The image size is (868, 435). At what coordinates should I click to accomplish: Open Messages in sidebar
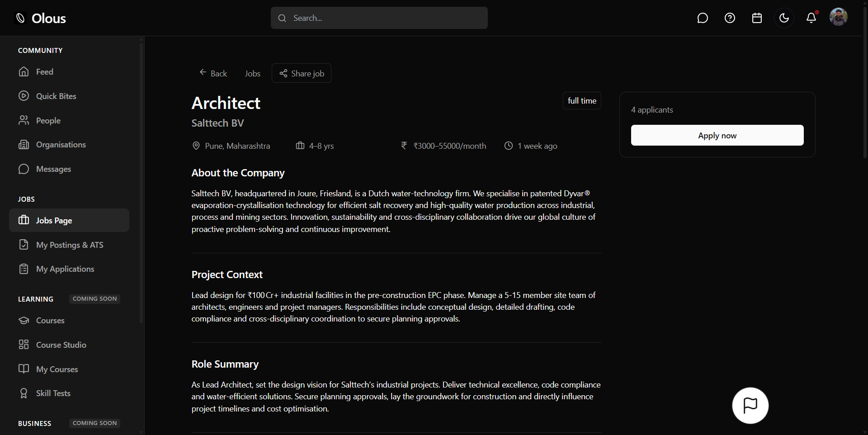click(x=69, y=169)
